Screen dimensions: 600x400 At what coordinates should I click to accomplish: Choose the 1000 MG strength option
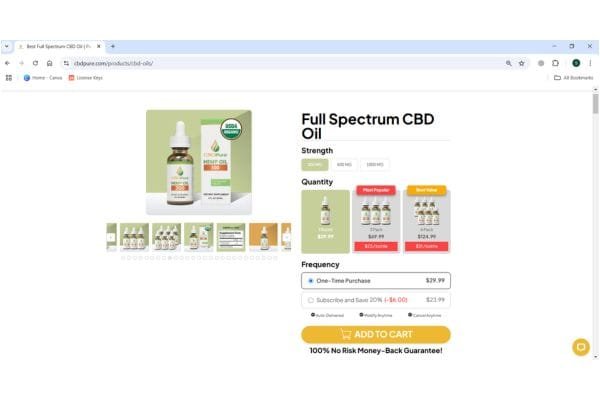tap(375, 165)
